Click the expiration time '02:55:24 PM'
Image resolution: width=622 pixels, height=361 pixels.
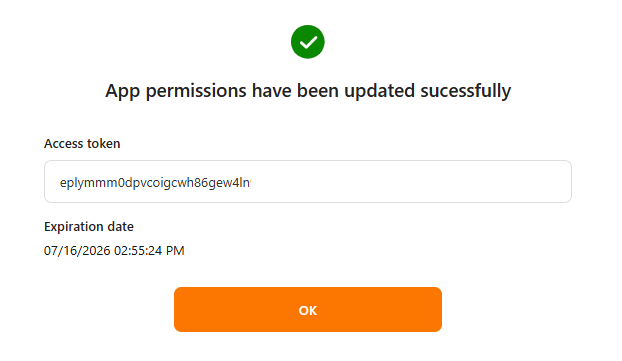click(x=149, y=251)
